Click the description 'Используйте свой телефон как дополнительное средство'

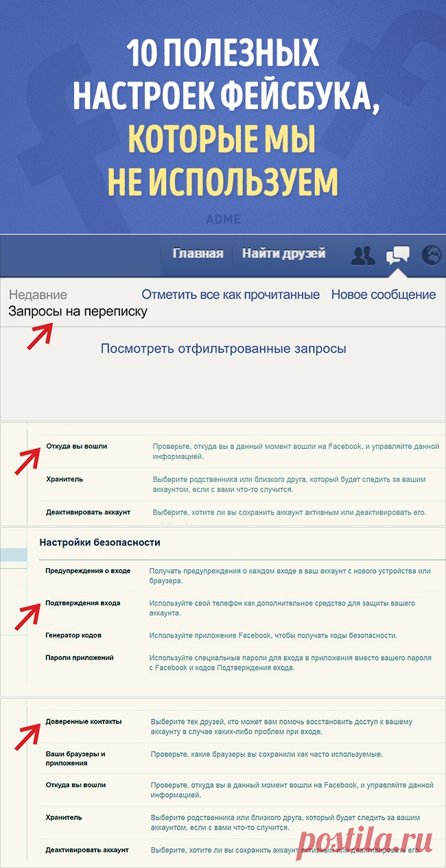point(282,608)
